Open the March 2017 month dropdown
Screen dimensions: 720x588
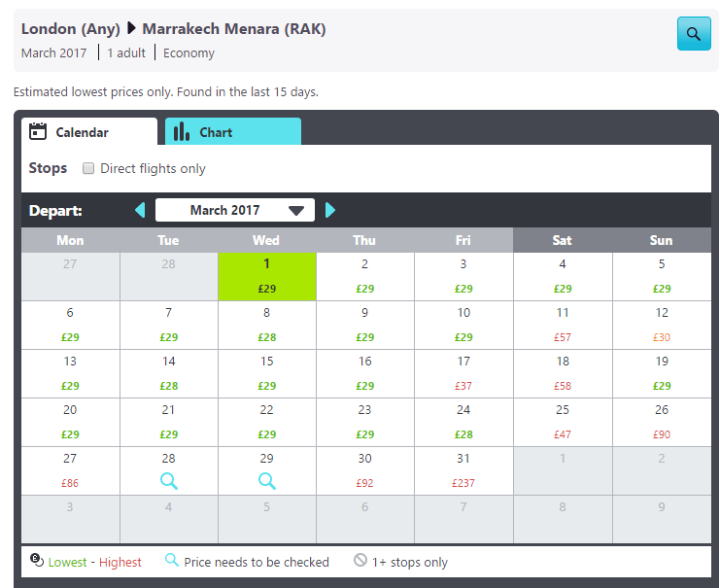tap(235, 210)
